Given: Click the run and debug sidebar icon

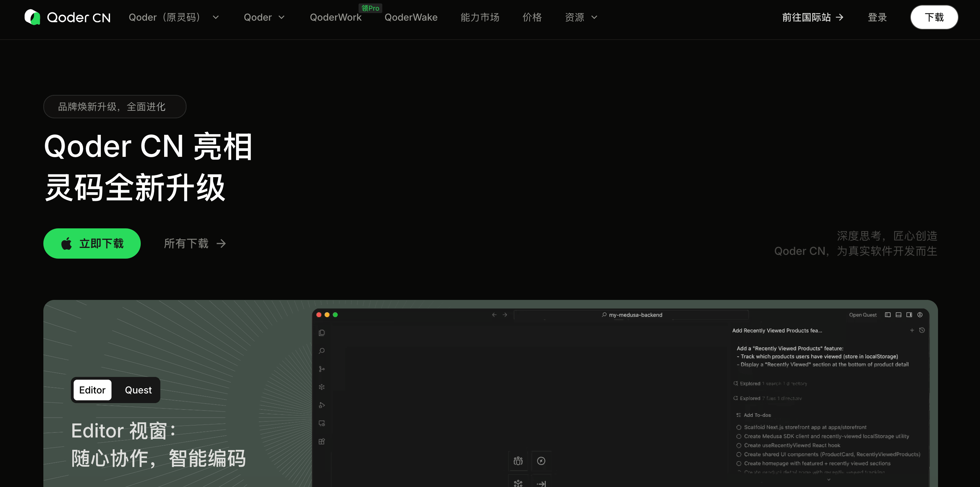Looking at the screenshot, I should 322,405.
